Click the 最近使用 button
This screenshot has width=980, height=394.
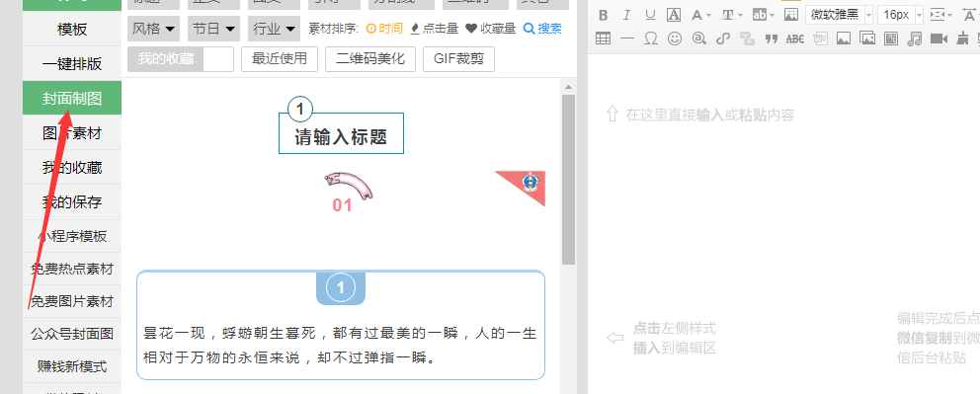pos(280,59)
